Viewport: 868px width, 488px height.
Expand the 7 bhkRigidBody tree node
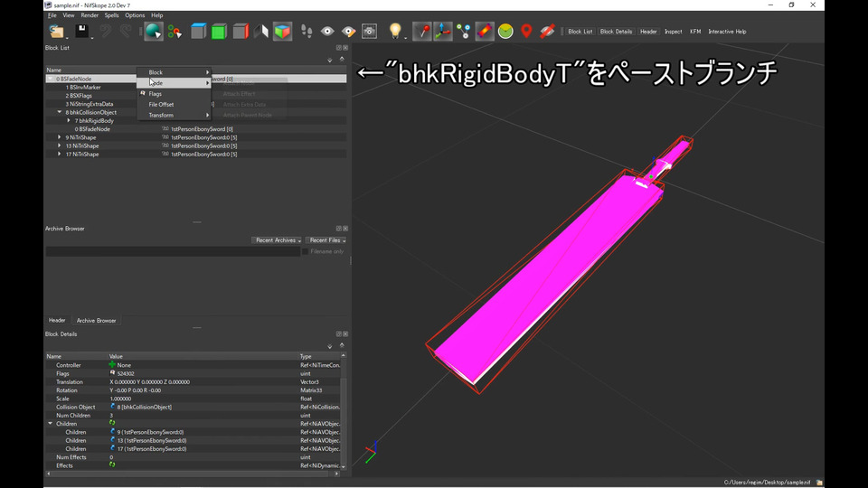(69, 120)
